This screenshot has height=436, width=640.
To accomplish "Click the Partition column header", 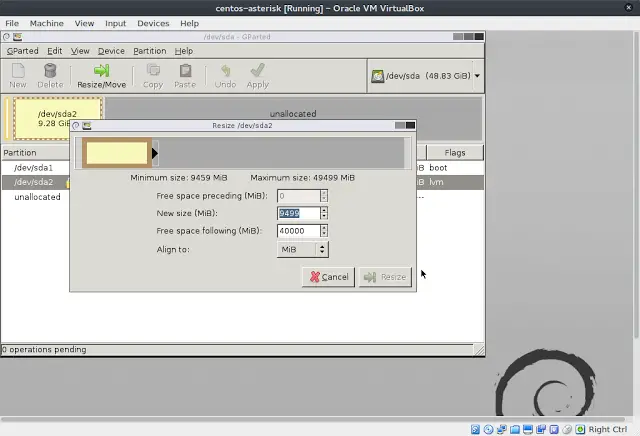I will click(36, 153).
